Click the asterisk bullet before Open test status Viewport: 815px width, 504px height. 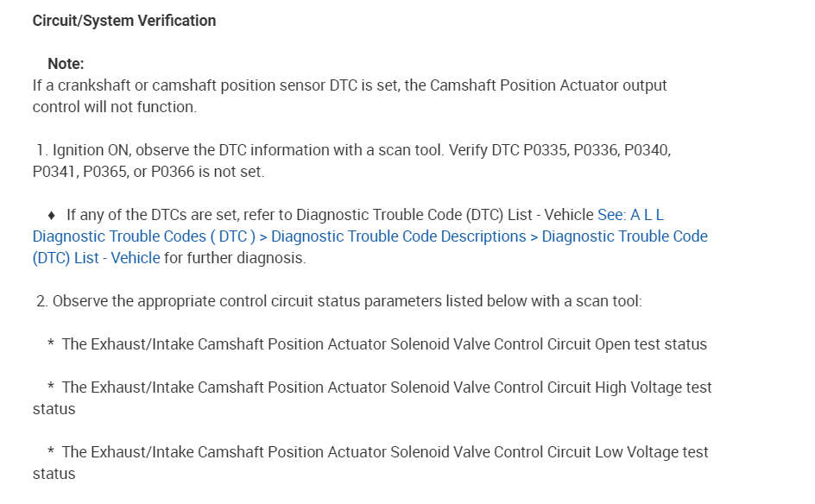(52, 345)
